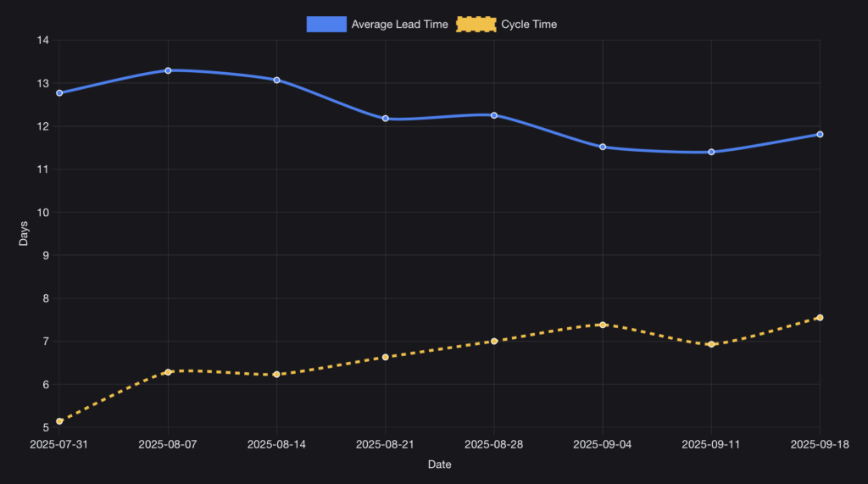
Task: Click the yellow Cycle Time legend swatch
Action: 476,25
